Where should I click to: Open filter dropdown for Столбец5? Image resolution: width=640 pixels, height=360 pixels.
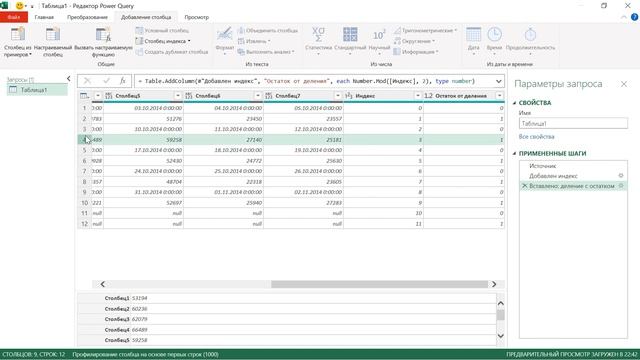[x=178, y=96]
